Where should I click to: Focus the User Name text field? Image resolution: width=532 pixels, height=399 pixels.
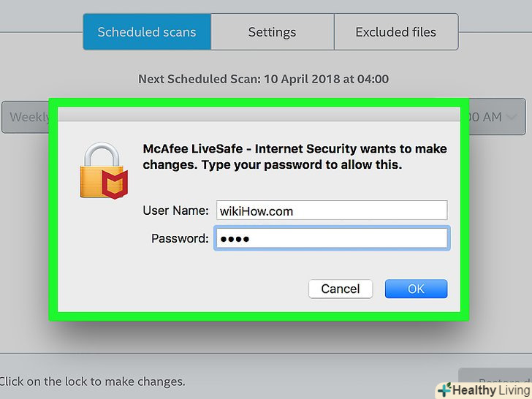(x=330, y=211)
